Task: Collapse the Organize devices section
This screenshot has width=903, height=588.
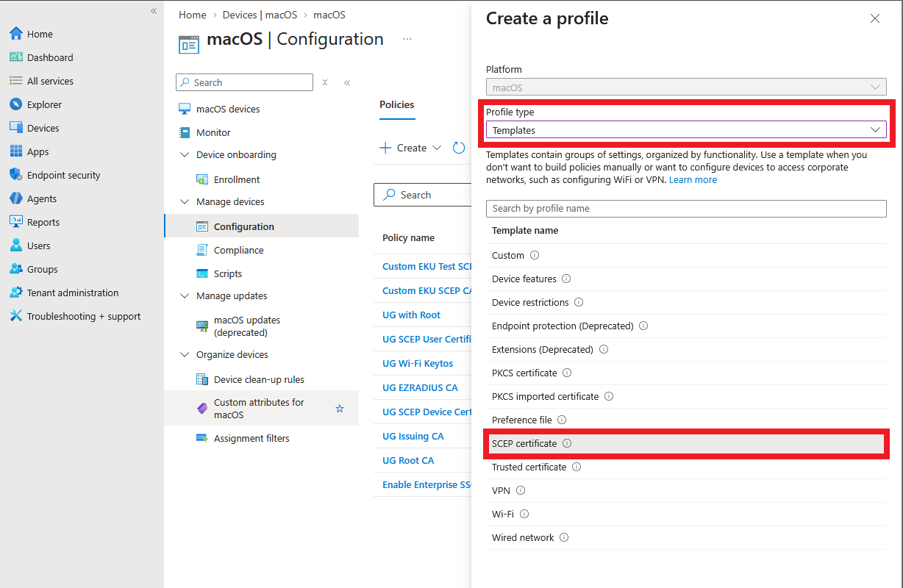Action: 185,355
